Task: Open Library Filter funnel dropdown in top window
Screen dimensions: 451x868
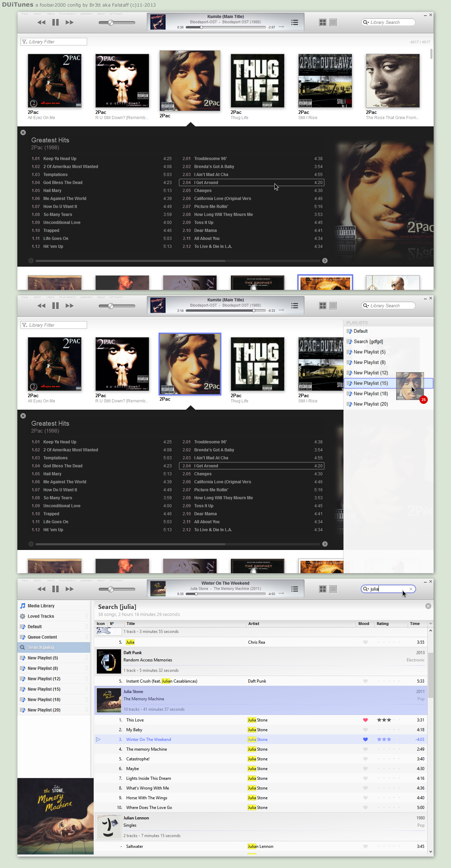Action: (25, 42)
